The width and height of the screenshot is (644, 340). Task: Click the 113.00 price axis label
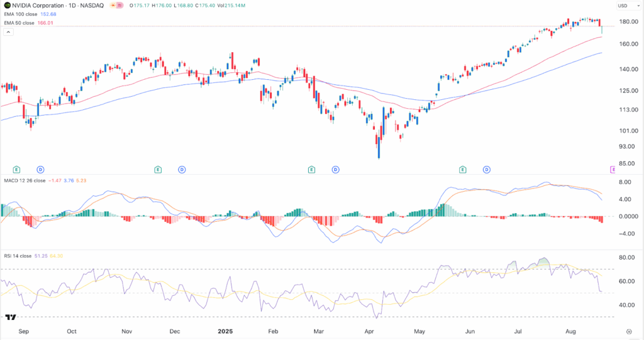click(x=628, y=109)
